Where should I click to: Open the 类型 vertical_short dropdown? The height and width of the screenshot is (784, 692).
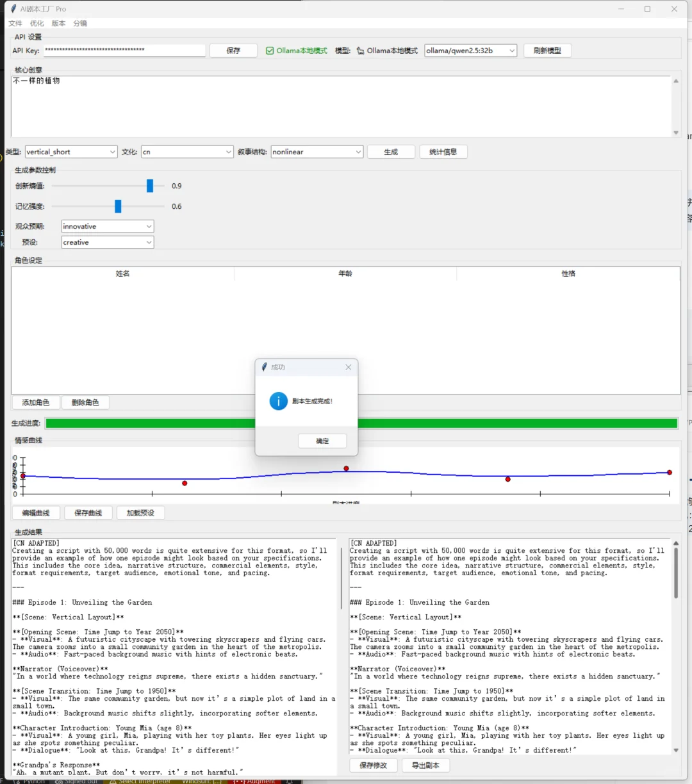pyautogui.click(x=71, y=152)
